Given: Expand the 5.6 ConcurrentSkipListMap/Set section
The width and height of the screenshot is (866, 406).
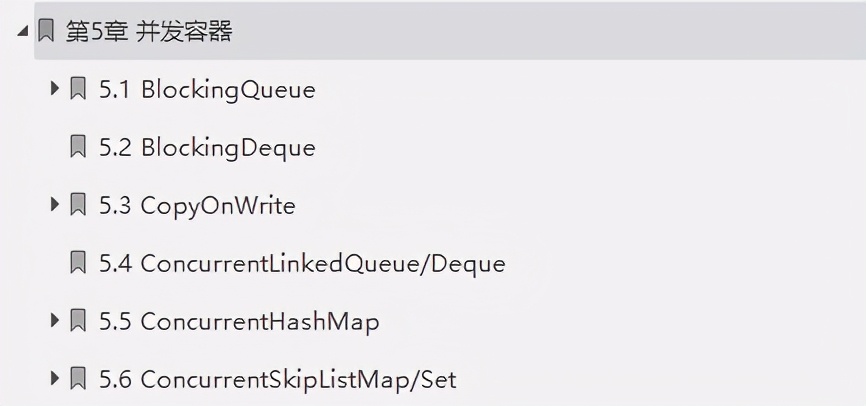Looking at the screenshot, I should coord(55,380).
